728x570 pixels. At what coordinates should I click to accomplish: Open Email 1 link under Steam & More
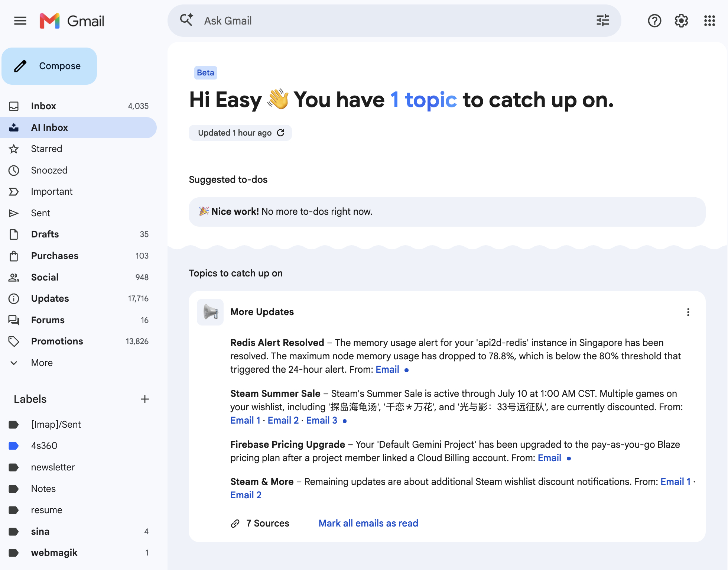[675, 482]
